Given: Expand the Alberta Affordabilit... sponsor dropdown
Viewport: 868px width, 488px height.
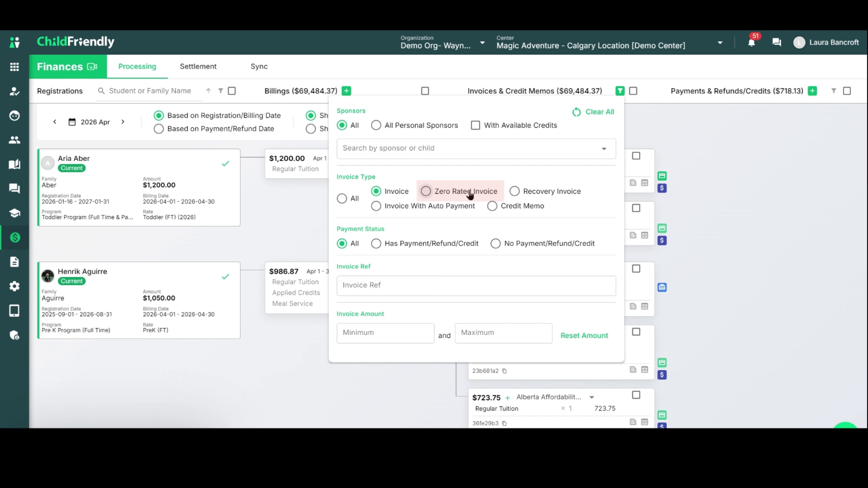Looking at the screenshot, I should pyautogui.click(x=592, y=397).
